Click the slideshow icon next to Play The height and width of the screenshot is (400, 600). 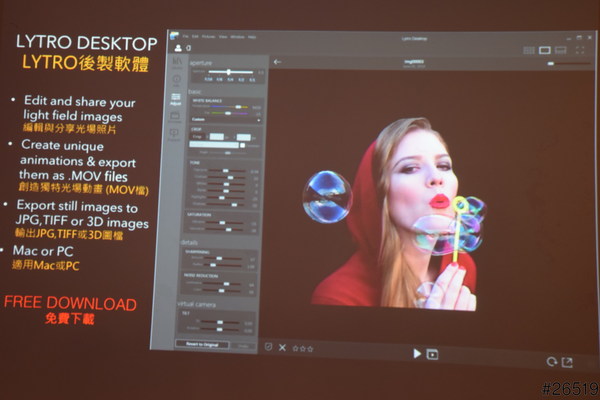(432, 354)
